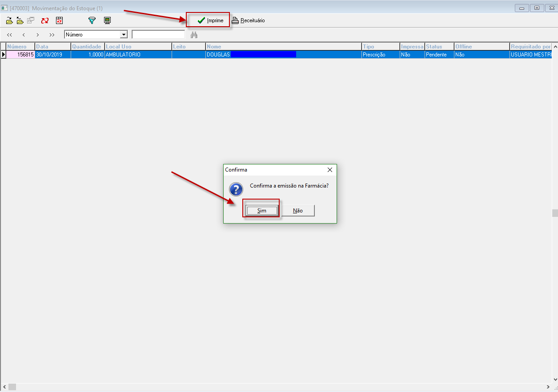Click the vertical scrollbar down arrow
The image size is (558, 392).
[x=555, y=379]
